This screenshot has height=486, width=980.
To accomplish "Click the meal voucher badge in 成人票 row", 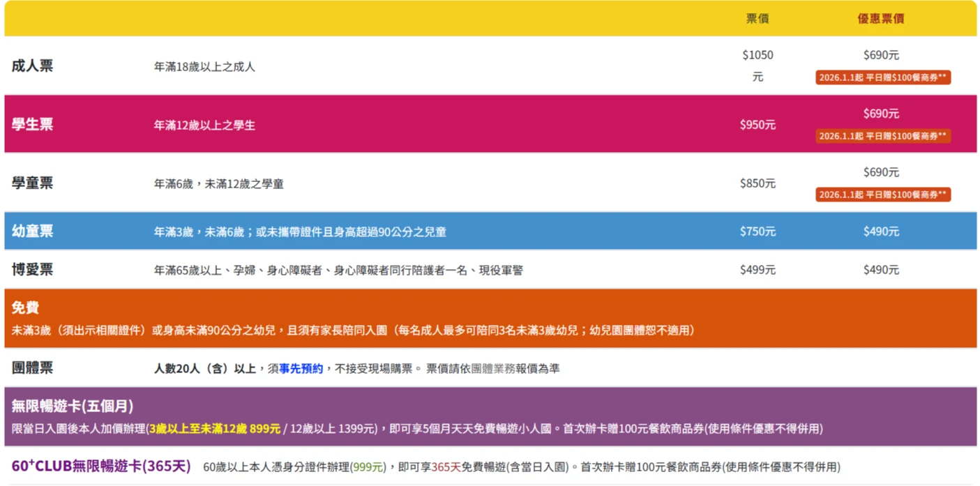I will [x=882, y=77].
